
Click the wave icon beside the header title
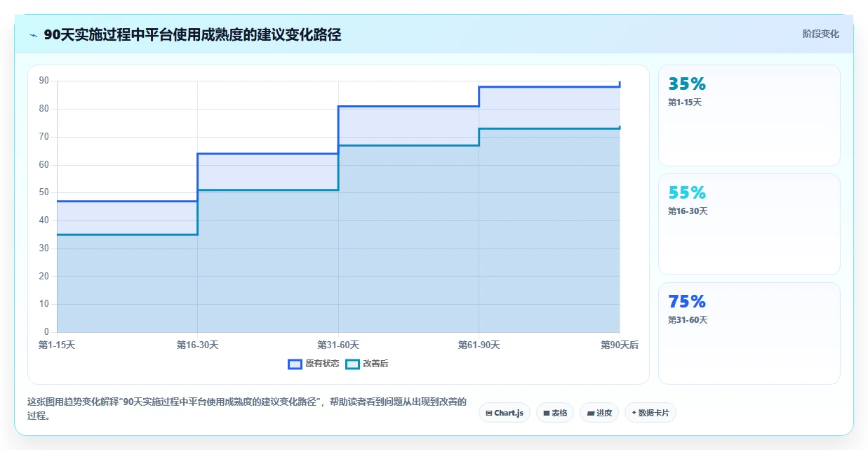(x=34, y=35)
